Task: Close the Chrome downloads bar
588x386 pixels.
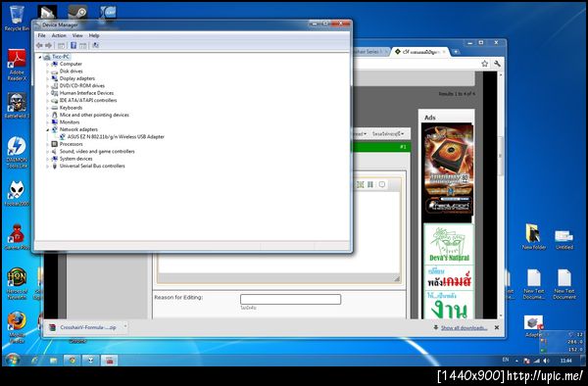Action: [x=497, y=327]
